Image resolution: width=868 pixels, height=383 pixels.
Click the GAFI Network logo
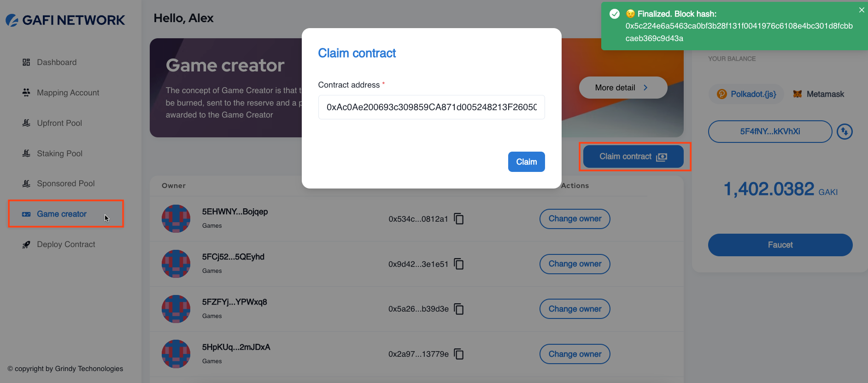pos(65,20)
